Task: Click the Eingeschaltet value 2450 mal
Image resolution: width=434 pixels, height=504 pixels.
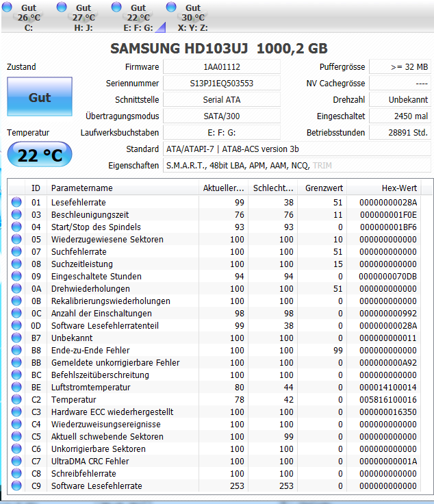Action: tap(400, 116)
